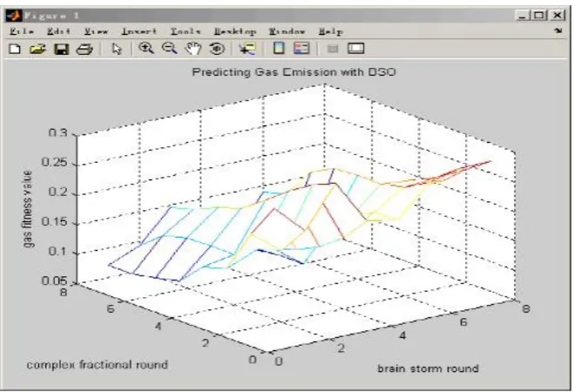Viewport: 574px width, 392px height.
Task: Select the 'gas fitness value' axis label
Action: (x=28, y=209)
